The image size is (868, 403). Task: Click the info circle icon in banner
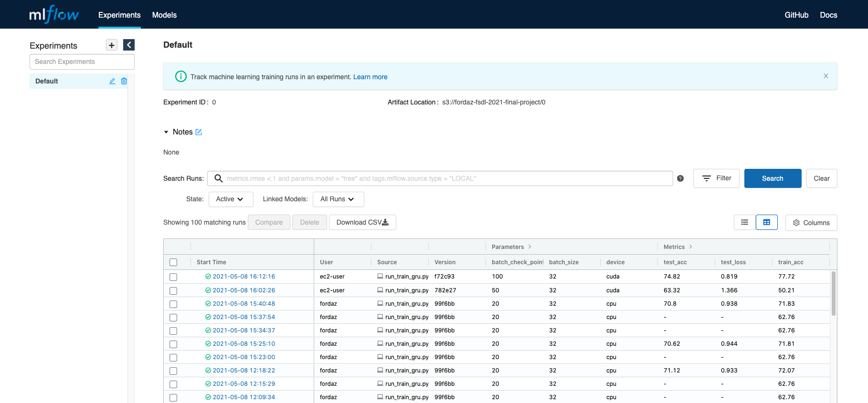(x=181, y=76)
